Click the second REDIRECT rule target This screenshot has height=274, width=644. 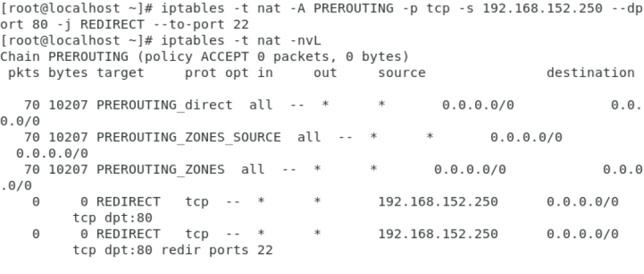coord(128,233)
